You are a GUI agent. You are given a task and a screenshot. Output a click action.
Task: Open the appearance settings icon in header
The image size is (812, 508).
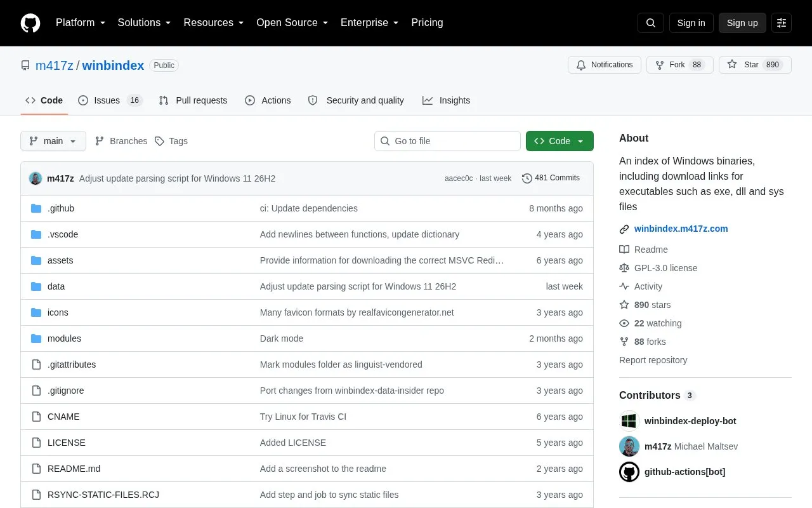click(x=782, y=23)
